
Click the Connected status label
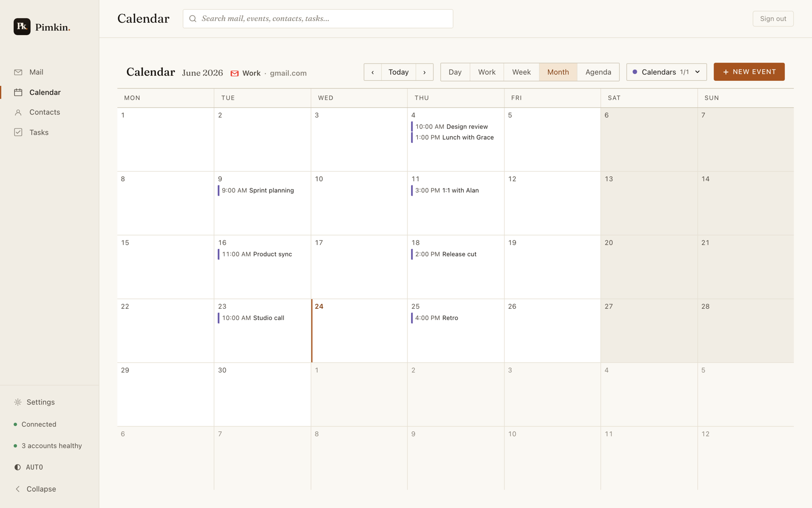click(39, 424)
